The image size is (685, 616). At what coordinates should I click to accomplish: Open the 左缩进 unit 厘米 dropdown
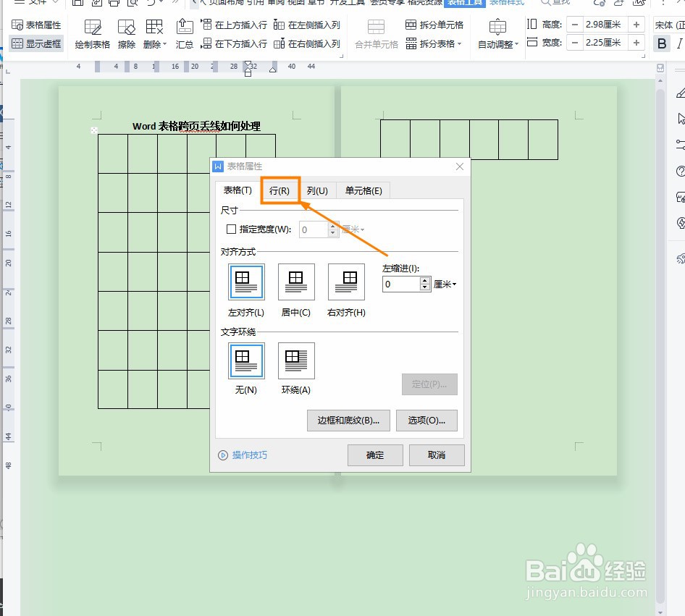(x=445, y=284)
